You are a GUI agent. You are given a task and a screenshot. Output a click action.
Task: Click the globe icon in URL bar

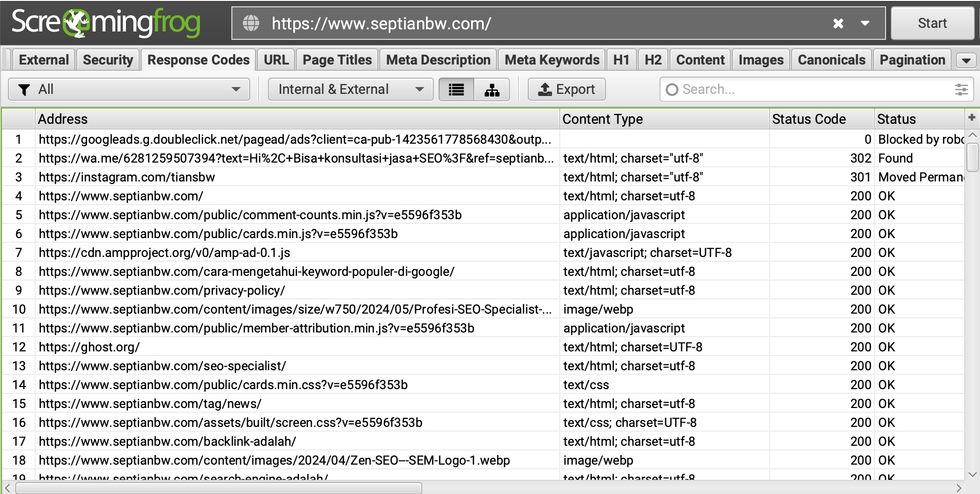(251, 23)
